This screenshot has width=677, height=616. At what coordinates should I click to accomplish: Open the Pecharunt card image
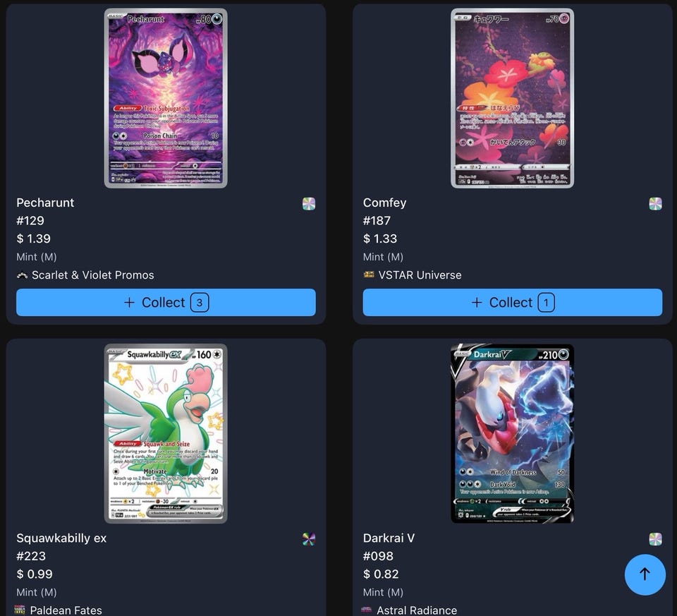pyautogui.click(x=166, y=99)
